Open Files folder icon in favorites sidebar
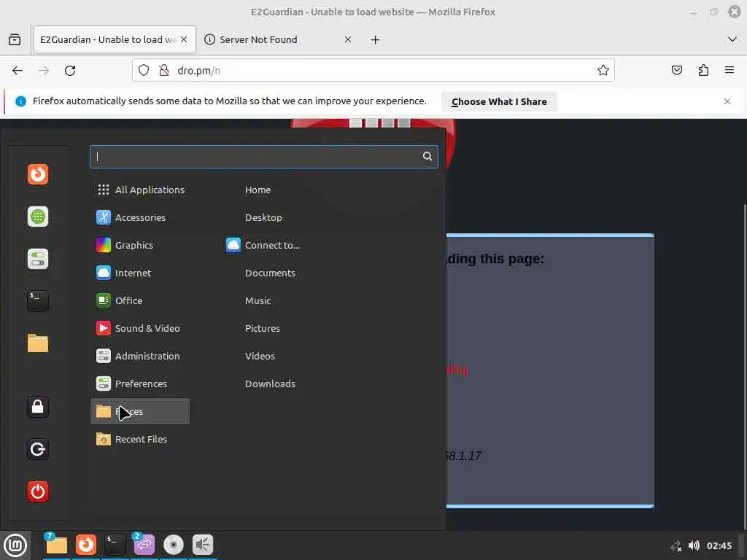The width and height of the screenshot is (747, 560). pos(38,343)
